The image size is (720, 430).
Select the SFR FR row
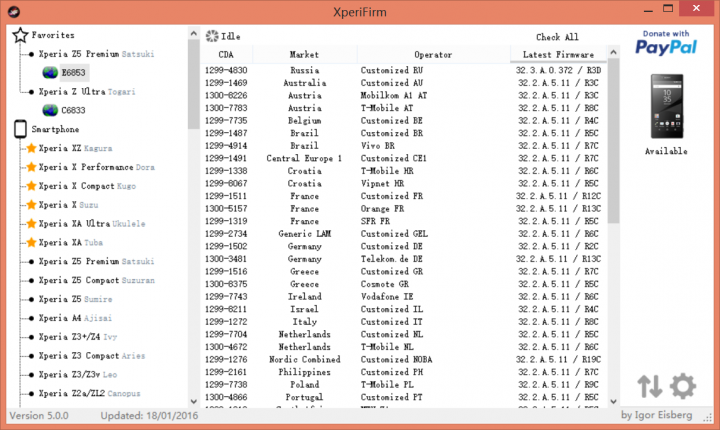pyautogui.click(x=404, y=221)
